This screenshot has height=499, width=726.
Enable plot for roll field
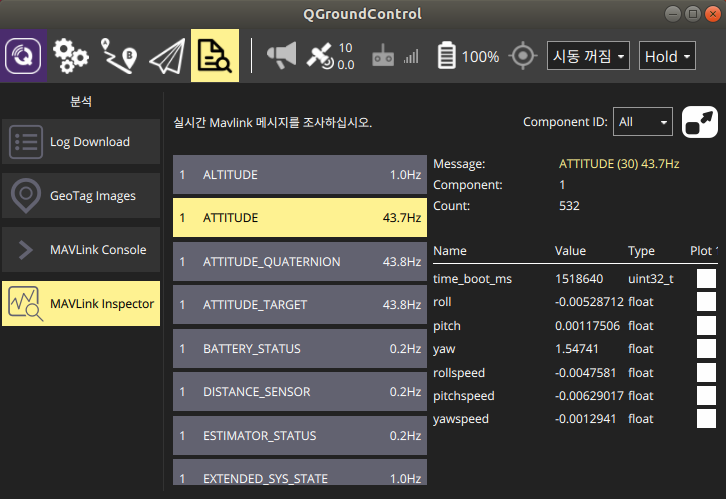pos(706,302)
